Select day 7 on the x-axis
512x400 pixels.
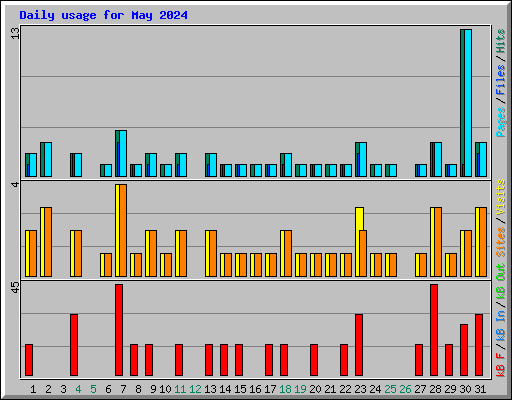(123, 389)
